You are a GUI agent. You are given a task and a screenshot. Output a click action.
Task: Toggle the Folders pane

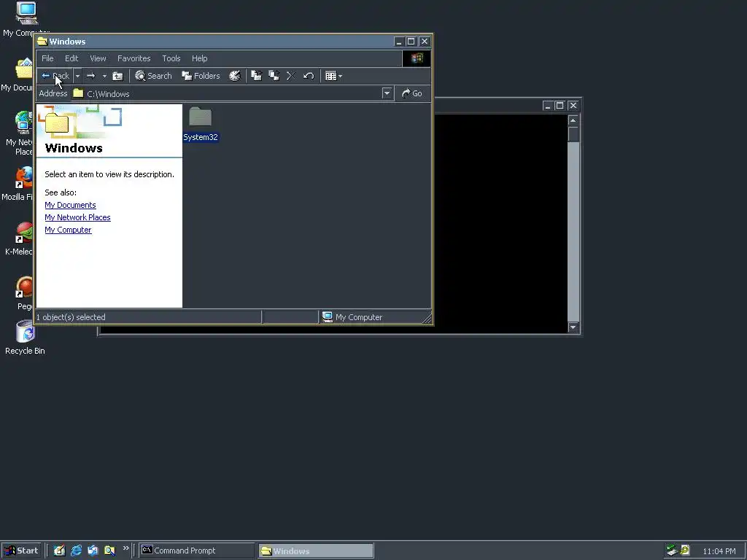pos(201,76)
